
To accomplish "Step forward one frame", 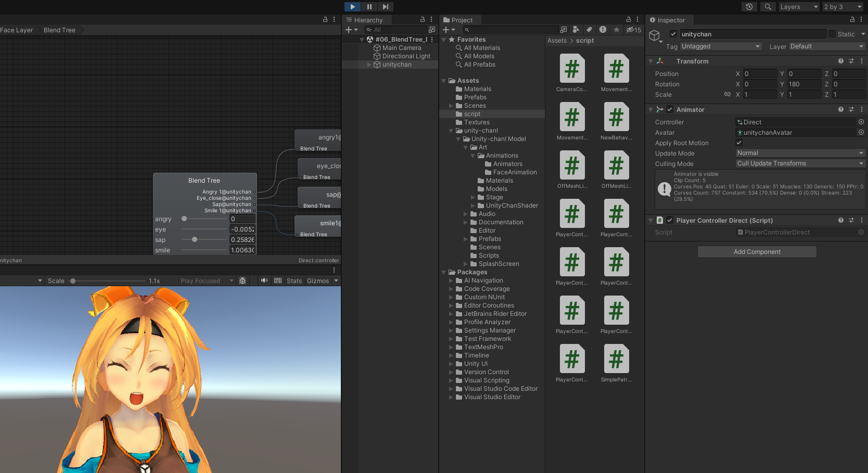I will [x=385, y=7].
